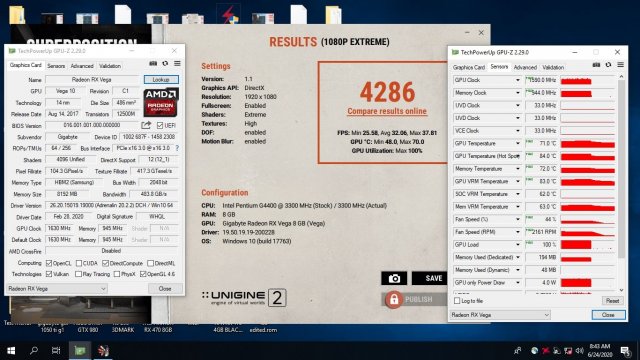Switch to Sensors tab in left GPU-Z window
The image size is (640, 360).
click(56, 66)
